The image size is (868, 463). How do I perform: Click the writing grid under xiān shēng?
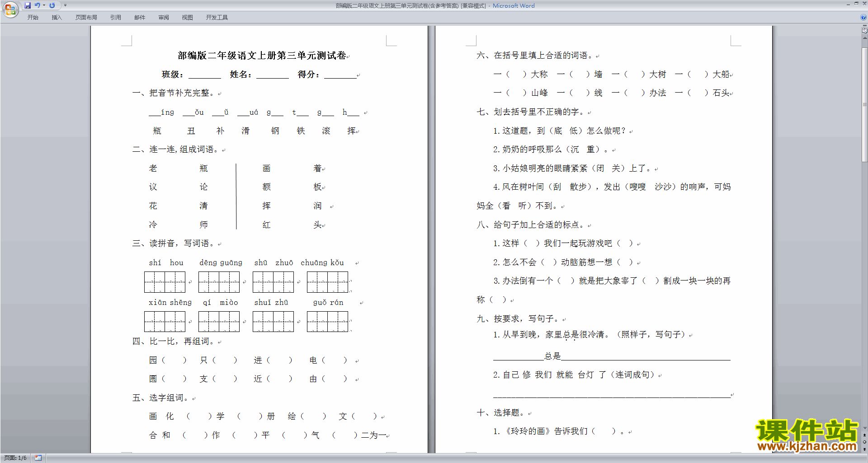coord(165,322)
